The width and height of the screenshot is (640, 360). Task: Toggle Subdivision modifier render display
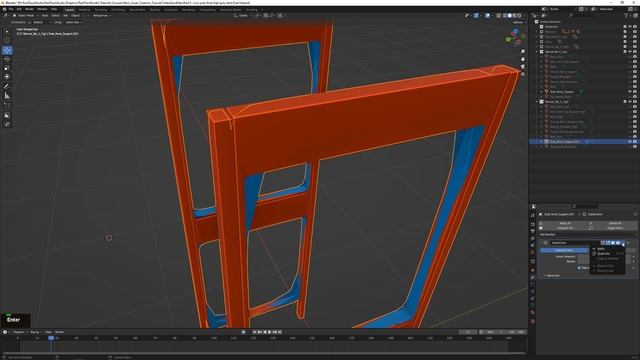point(618,243)
